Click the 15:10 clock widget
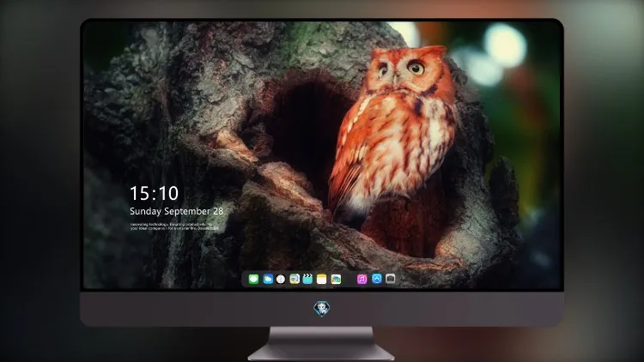This screenshot has width=644, height=362. (155, 193)
